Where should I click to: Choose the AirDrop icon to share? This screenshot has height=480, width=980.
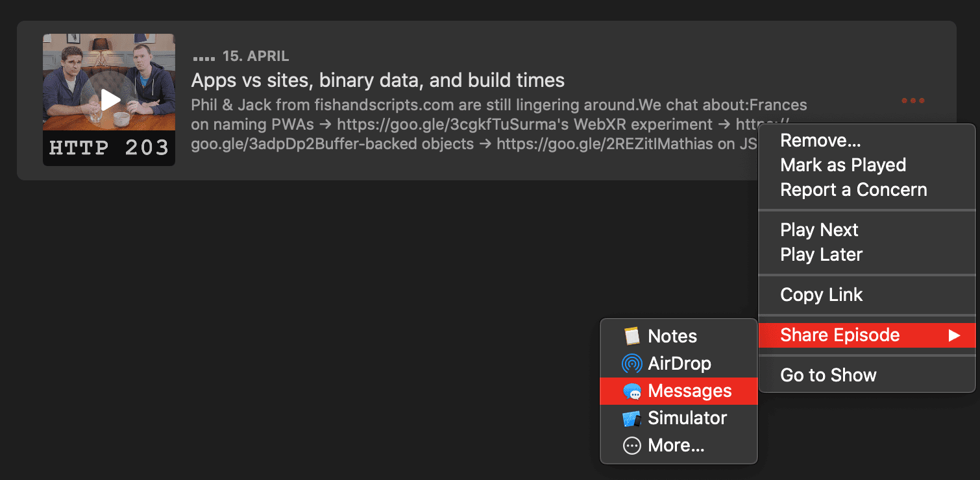(631, 363)
